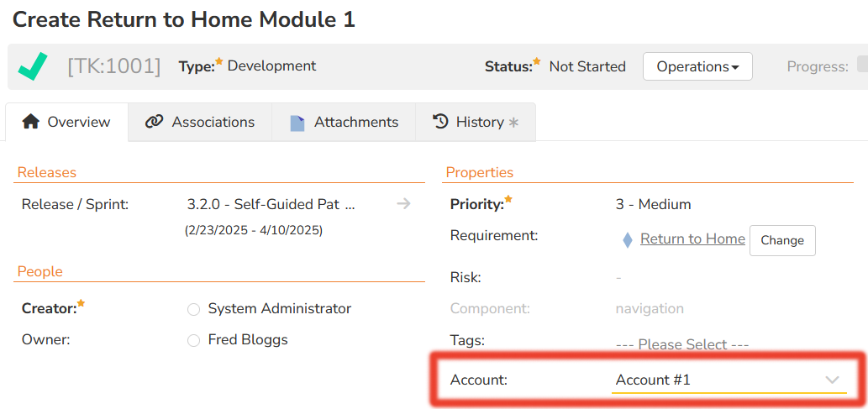Viewport: 868px width, 409px height.
Task: Click the house icon on Overview tab
Action: tap(30, 122)
